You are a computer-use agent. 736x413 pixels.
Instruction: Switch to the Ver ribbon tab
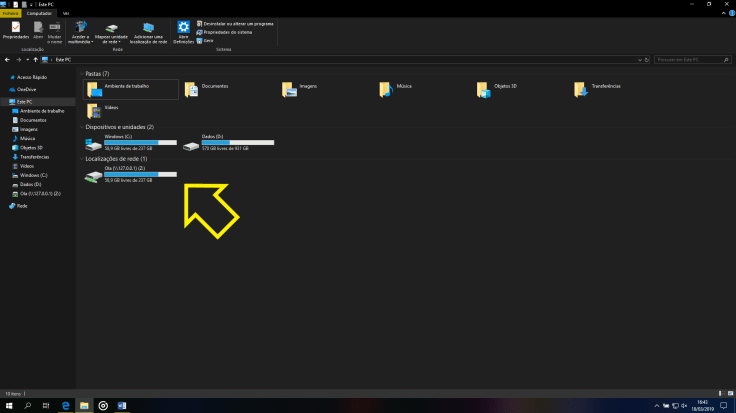click(x=66, y=13)
